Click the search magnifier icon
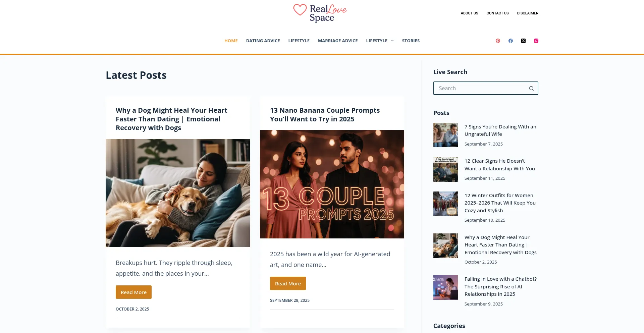Viewport: 644px width, 333px height. click(x=531, y=88)
